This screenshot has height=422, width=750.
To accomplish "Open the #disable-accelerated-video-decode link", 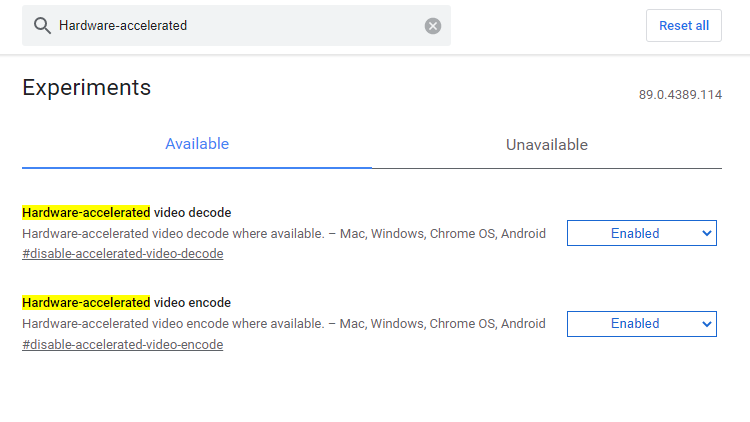I will [x=122, y=254].
